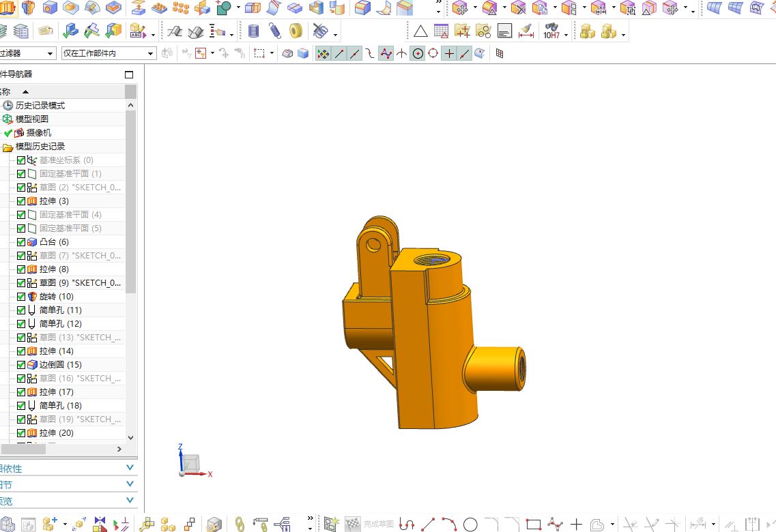The height and width of the screenshot is (532, 776).
Task: Click the XYZ view triad cube
Action: click(x=191, y=464)
